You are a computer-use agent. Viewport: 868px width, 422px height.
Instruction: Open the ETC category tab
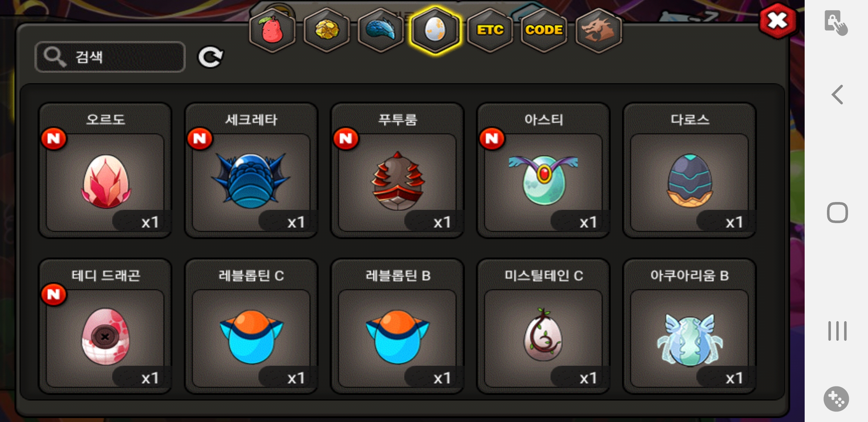490,30
